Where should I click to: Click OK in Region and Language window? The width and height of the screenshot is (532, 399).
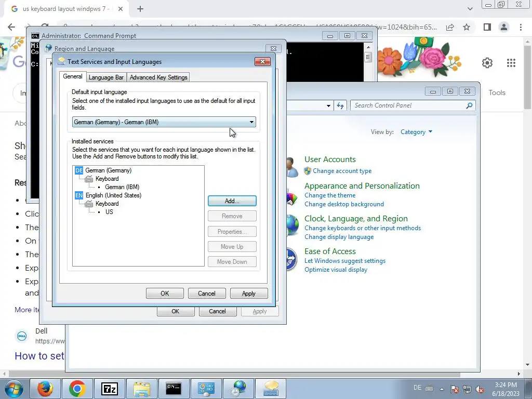point(176,311)
